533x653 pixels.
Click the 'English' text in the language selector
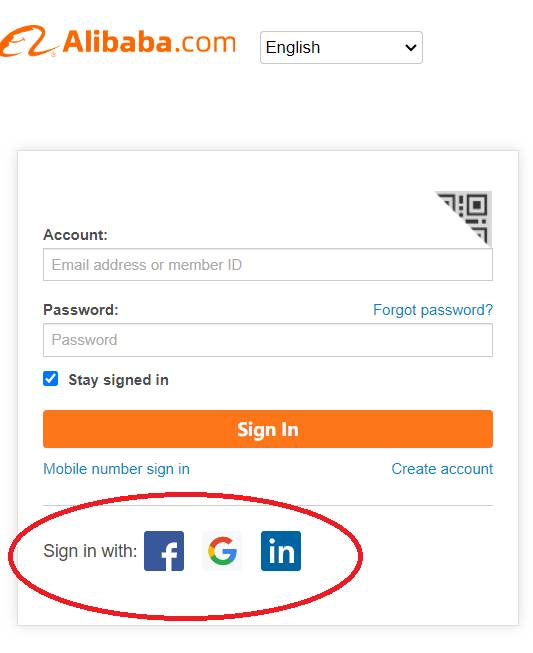[293, 47]
